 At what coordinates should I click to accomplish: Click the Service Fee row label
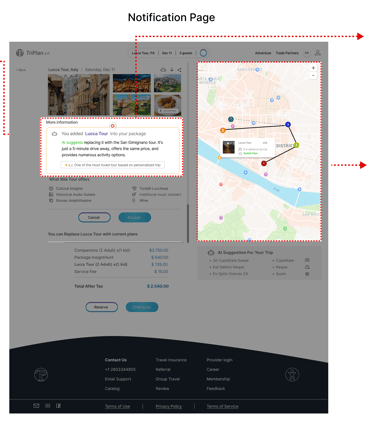click(85, 271)
